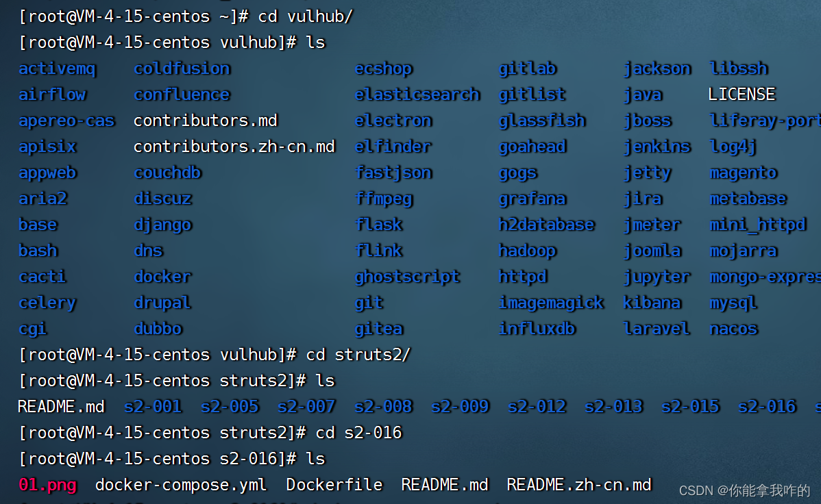
Task: Select the 's2-001' directory listing
Action: coord(153,407)
